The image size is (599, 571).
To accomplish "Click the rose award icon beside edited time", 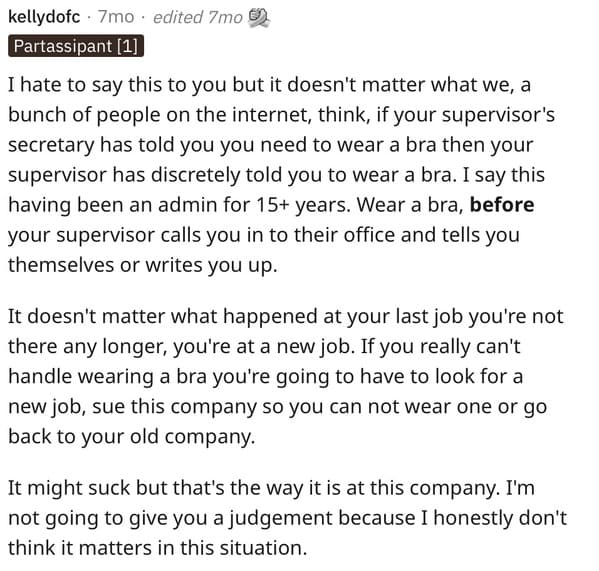I will (x=259, y=18).
